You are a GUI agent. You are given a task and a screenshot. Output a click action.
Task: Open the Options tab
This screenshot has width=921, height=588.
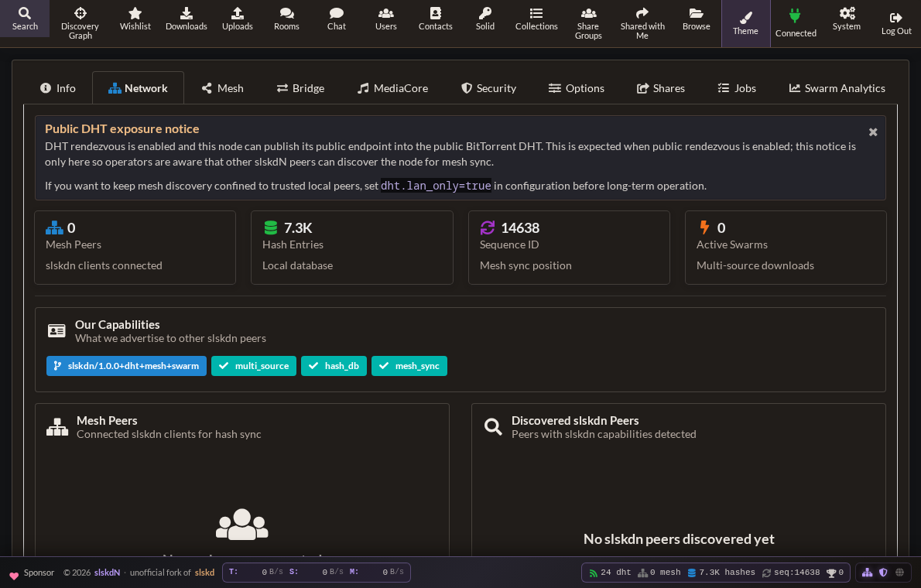577,88
